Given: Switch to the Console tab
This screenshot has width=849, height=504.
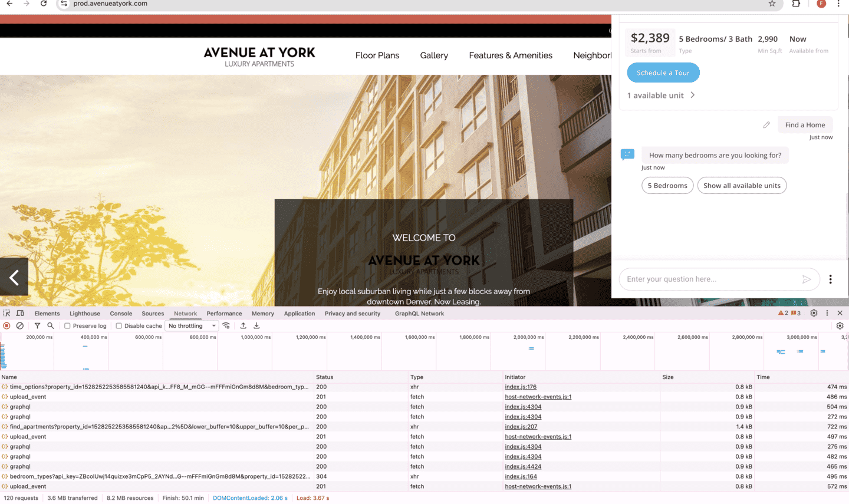Looking at the screenshot, I should [x=121, y=314].
